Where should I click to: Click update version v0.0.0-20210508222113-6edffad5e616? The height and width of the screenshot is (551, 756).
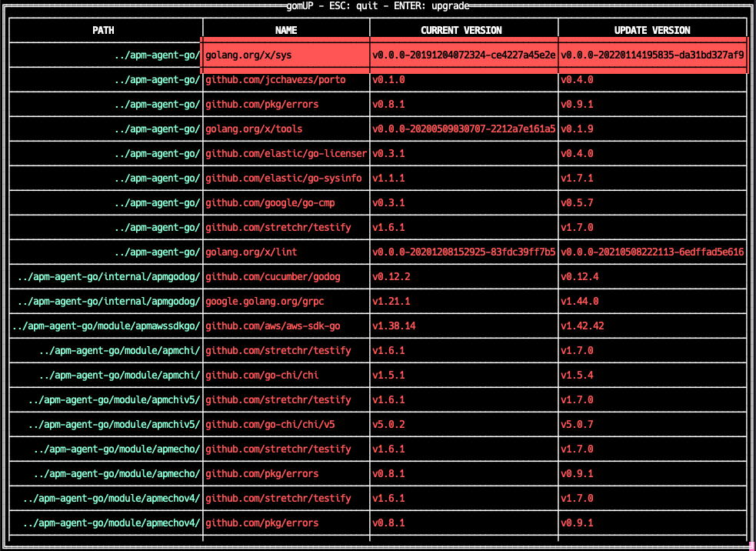tap(652, 252)
